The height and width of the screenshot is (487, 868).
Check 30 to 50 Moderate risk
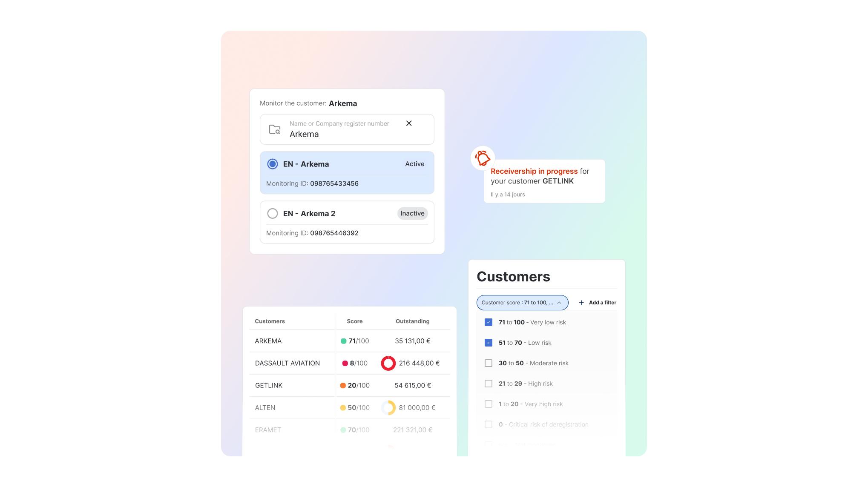pyautogui.click(x=489, y=363)
